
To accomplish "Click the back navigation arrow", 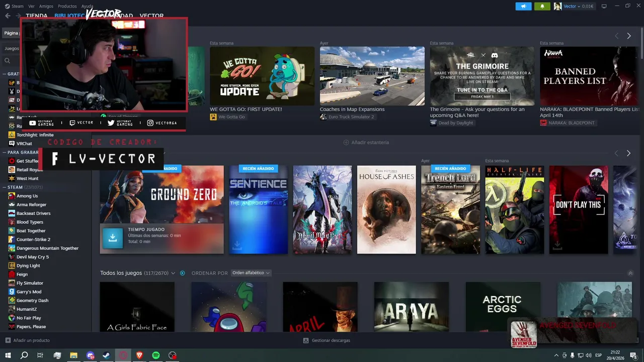I will pos(8,16).
